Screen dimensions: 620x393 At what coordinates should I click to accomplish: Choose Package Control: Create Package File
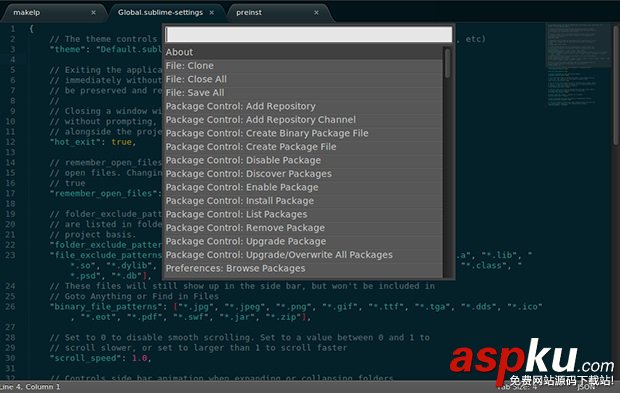point(303,147)
